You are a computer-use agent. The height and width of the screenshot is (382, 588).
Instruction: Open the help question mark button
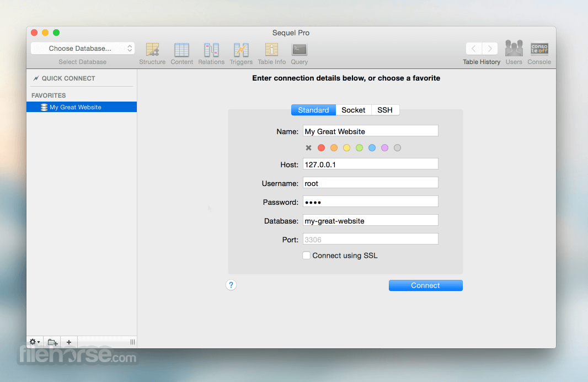pos(231,285)
